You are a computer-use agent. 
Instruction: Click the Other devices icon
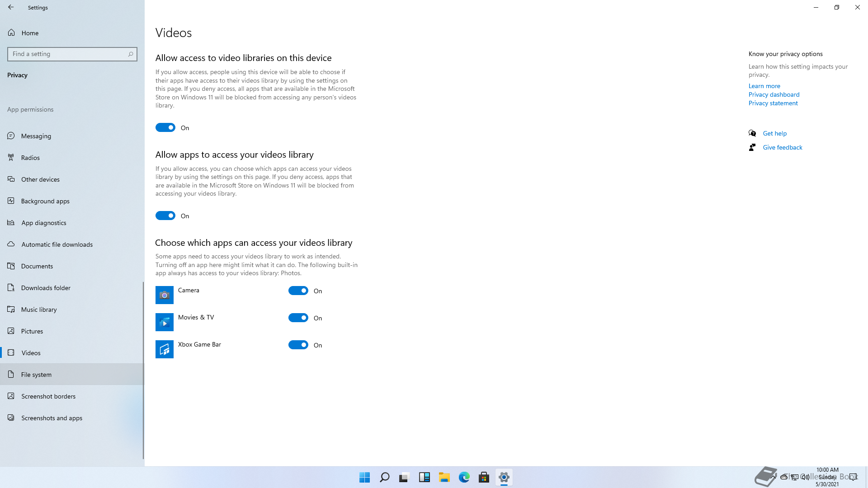point(11,179)
